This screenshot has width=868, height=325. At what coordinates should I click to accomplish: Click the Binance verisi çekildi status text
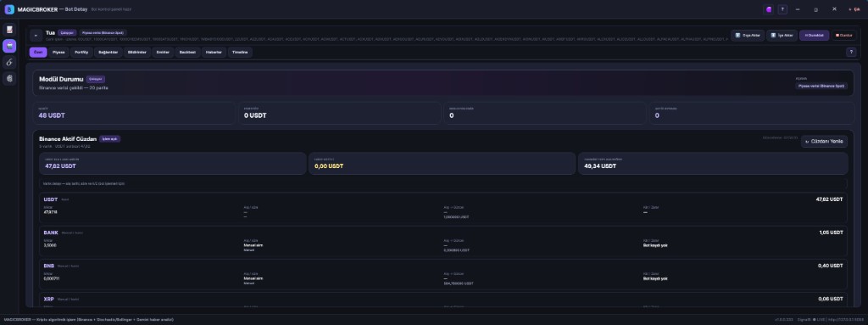point(74,87)
